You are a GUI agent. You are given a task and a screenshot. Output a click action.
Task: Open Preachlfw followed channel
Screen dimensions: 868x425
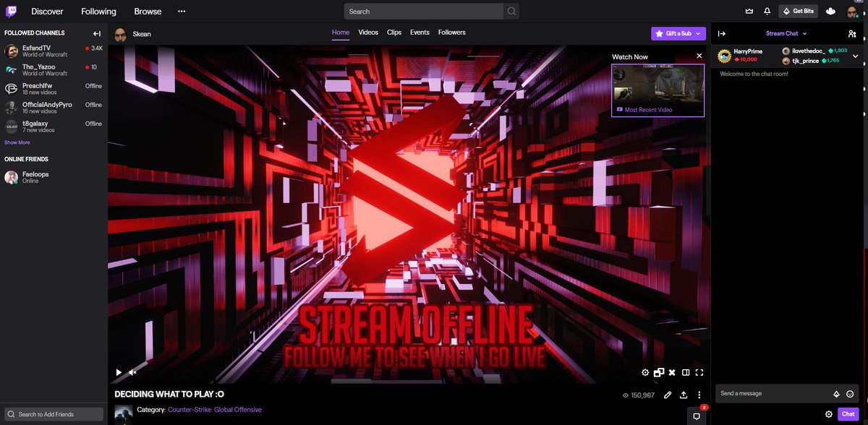point(54,89)
